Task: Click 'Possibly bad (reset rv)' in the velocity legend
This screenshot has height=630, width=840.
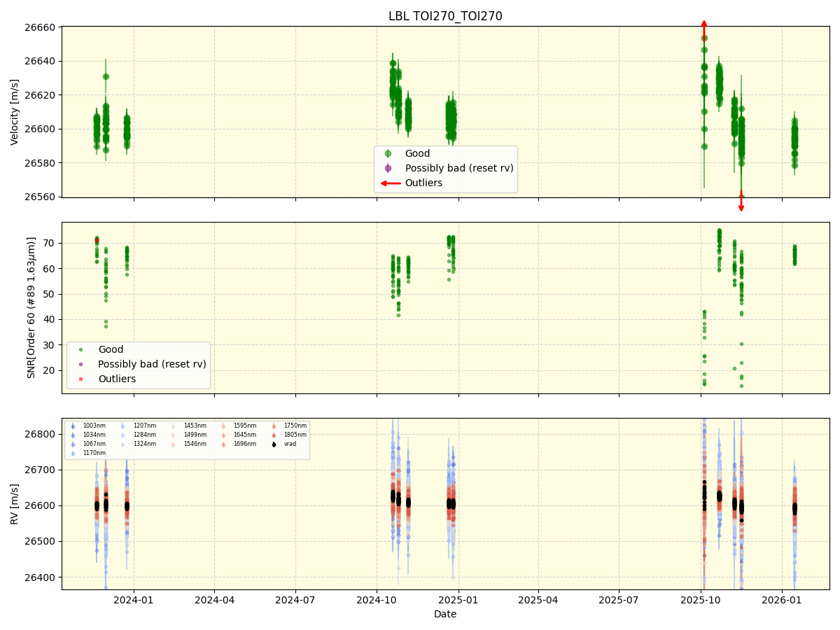Action: coord(459,168)
